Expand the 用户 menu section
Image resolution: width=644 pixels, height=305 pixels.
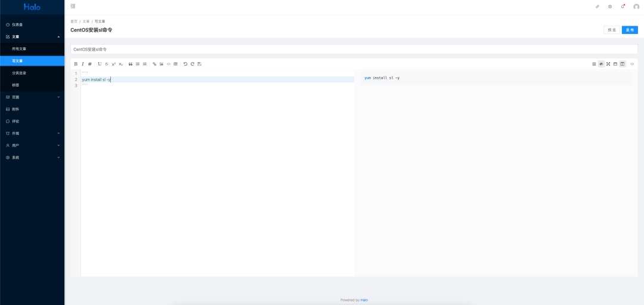(32, 146)
